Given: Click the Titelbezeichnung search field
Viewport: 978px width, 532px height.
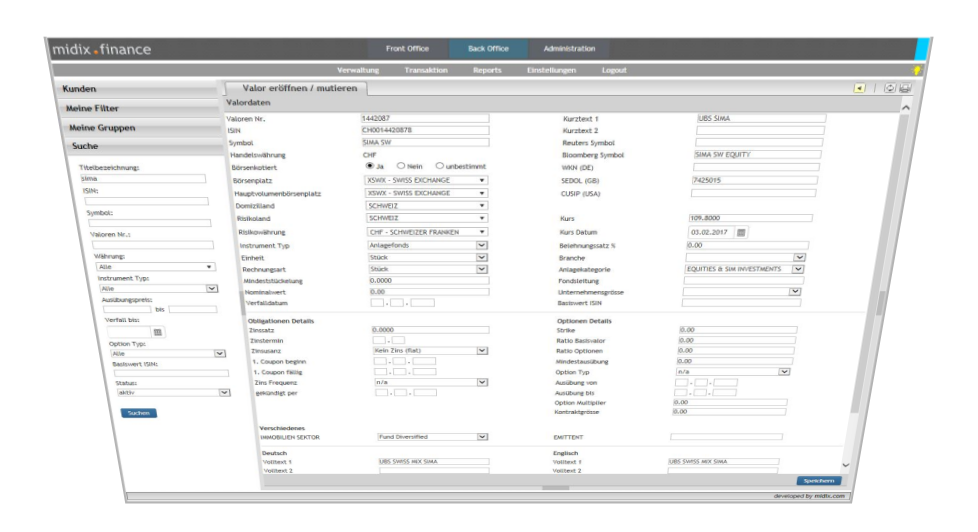Looking at the screenshot, I should coord(143,179).
